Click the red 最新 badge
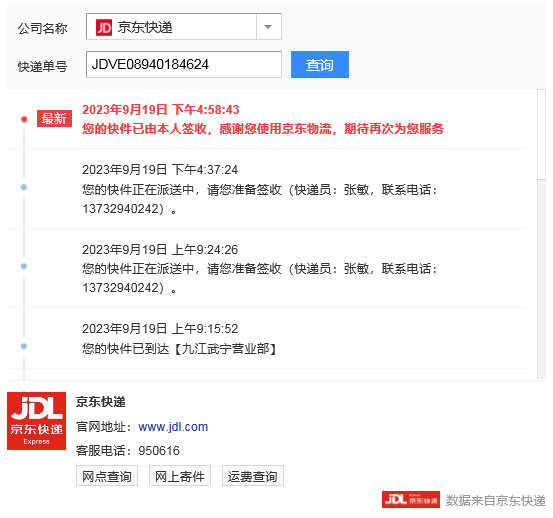This screenshot has height=518, width=553. (x=54, y=118)
